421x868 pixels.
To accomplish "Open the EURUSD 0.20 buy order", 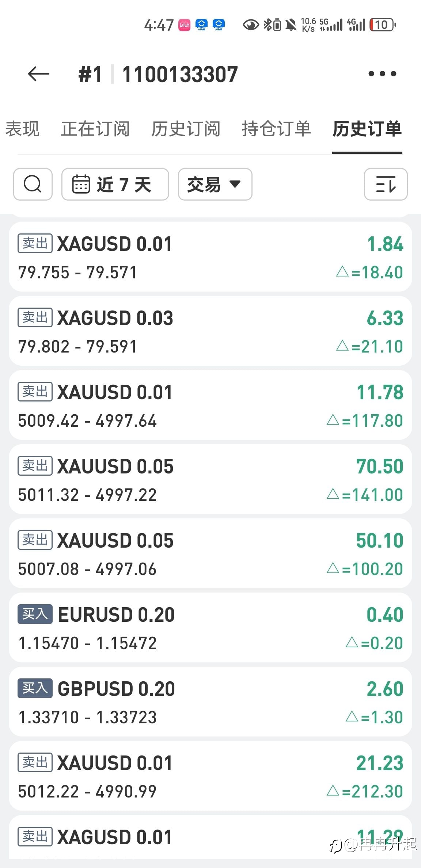I will [210, 628].
